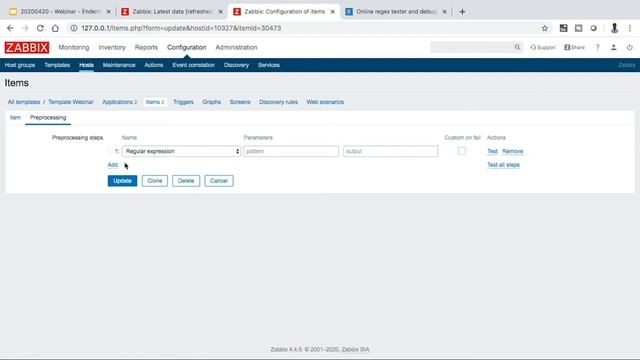Go to Event correlation submenu
The width and height of the screenshot is (640, 360).
coord(193,65)
